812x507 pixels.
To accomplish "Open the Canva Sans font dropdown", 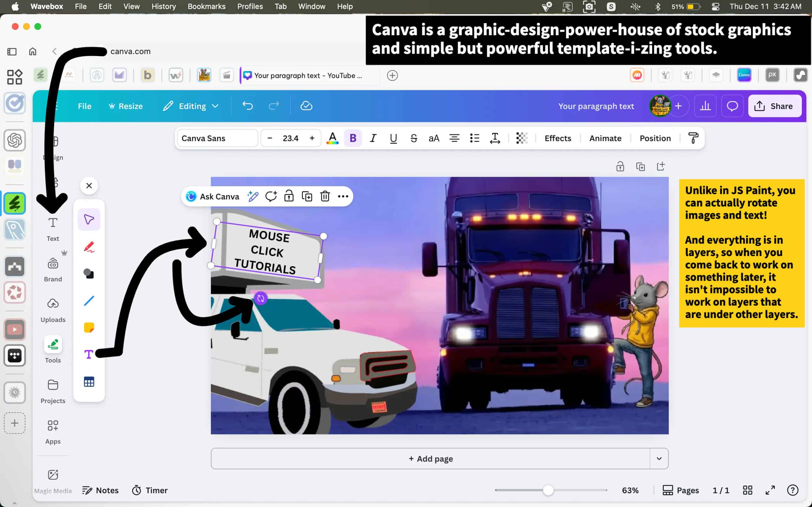I will click(x=217, y=138).
